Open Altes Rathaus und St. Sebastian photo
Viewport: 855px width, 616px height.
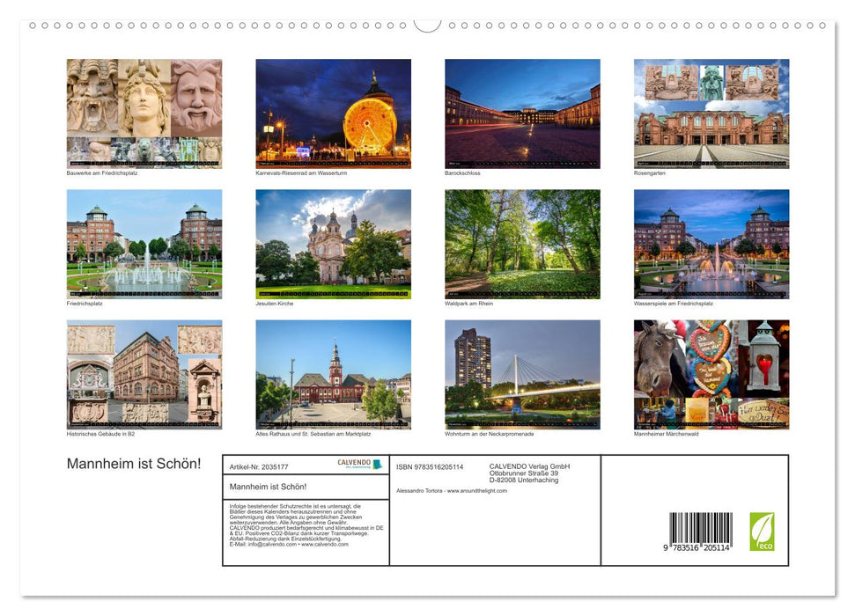(333, 374)
